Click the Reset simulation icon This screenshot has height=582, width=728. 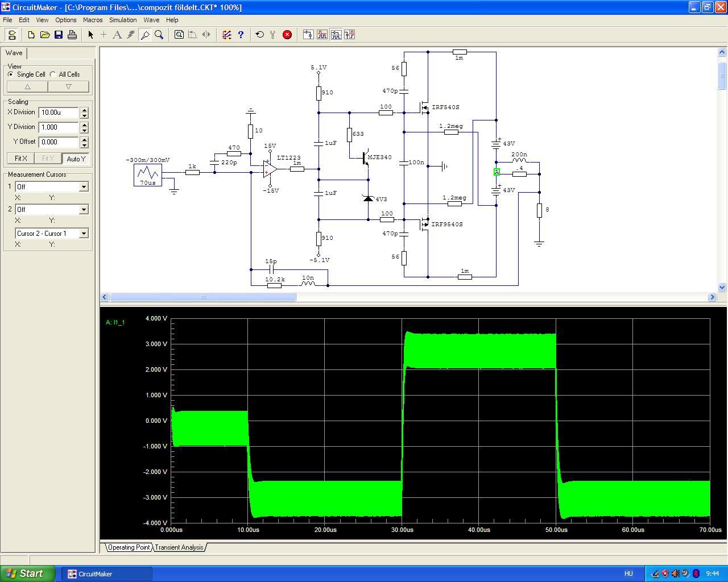[260, 35]
